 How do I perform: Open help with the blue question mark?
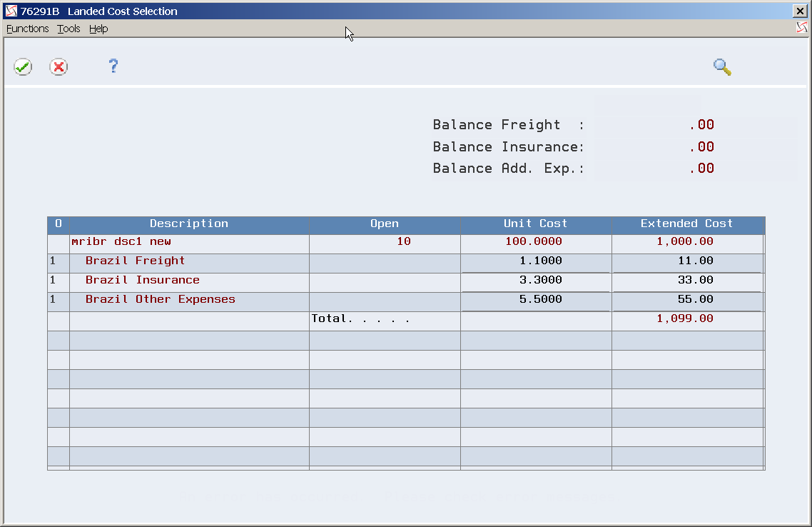click(x=113, y=66)
